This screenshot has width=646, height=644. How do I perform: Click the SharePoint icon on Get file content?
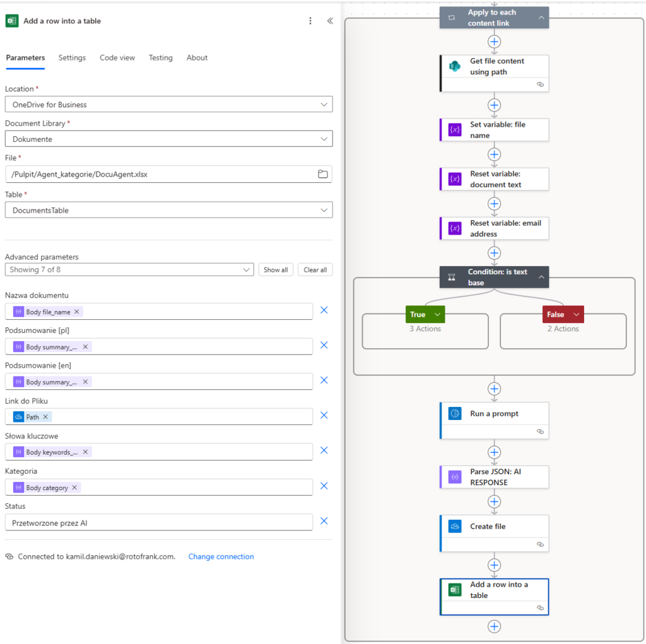pos(455,66)
